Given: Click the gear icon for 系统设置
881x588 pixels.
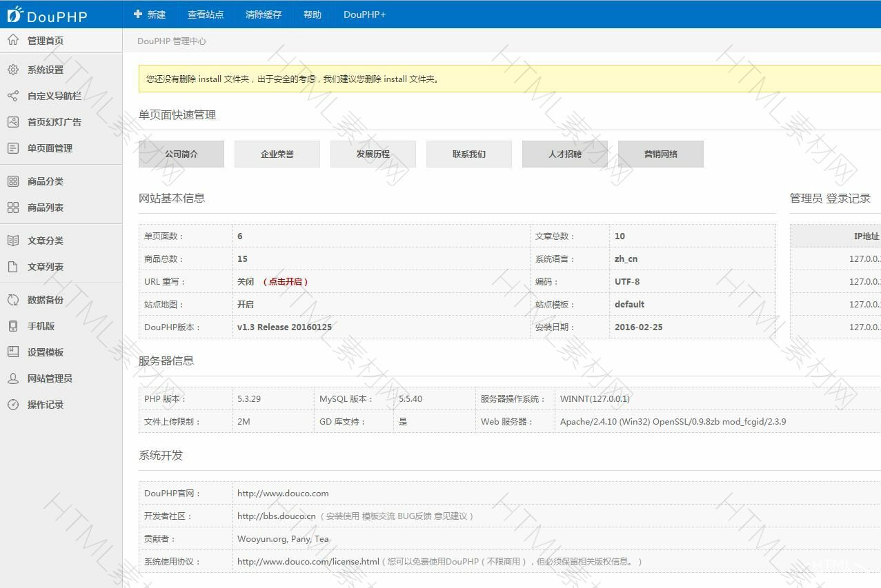Looking at the screenshot, I should point(12,70).
